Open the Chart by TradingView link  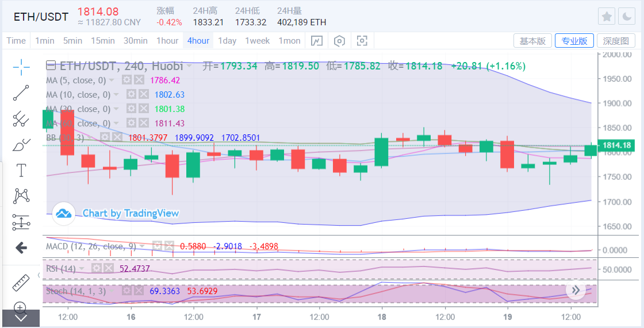131,213
